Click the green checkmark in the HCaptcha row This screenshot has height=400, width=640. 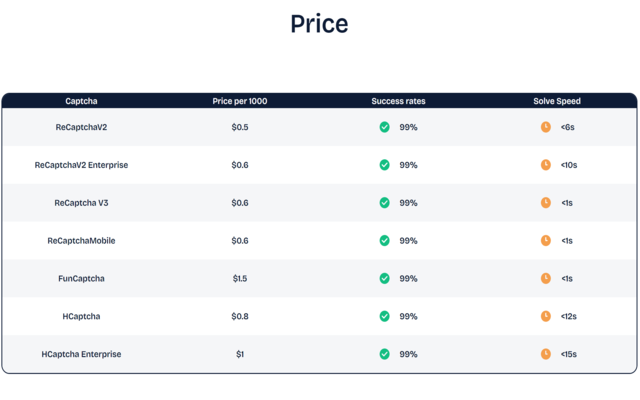tap(384, 316)
